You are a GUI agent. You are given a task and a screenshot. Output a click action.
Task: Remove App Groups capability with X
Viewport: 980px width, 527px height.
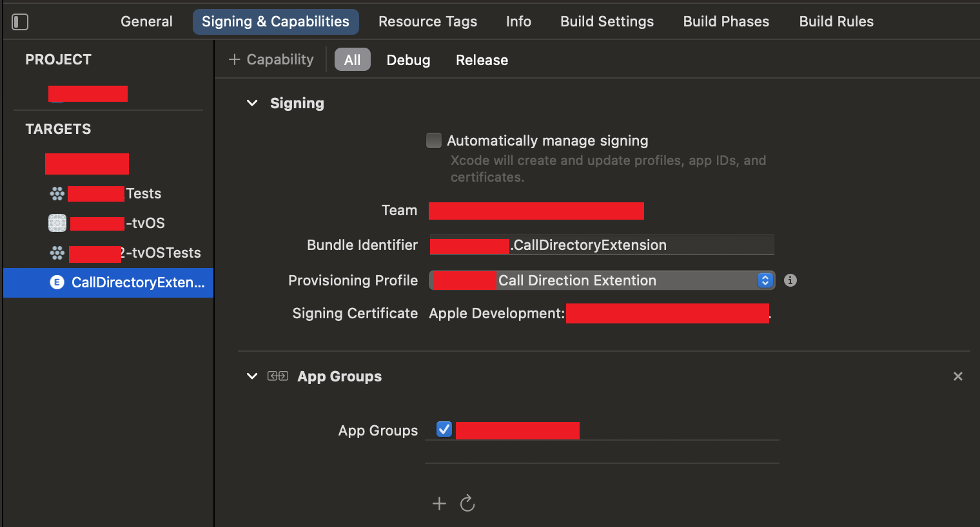957,376
